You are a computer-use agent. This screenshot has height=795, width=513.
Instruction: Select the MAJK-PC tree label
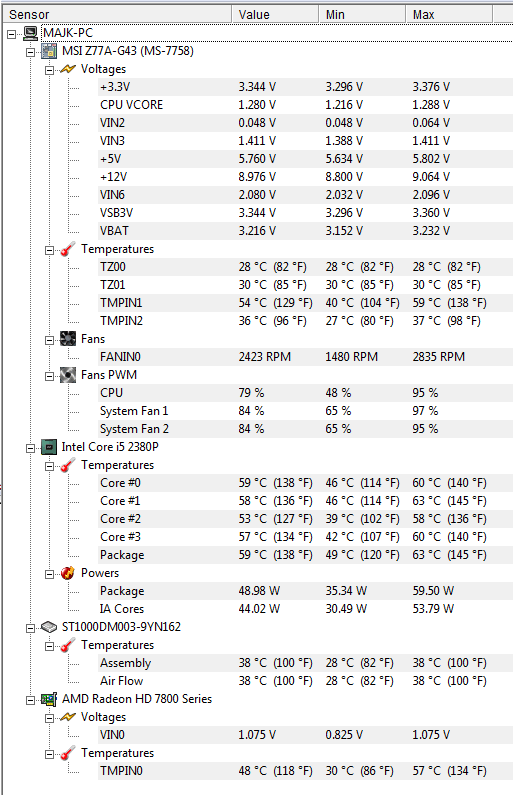[68, 33]
